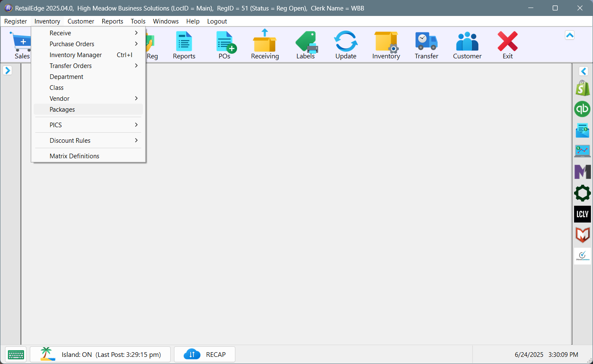Select Inventory Manager from the menu
The image size is (593, 364).
point(88,55)
